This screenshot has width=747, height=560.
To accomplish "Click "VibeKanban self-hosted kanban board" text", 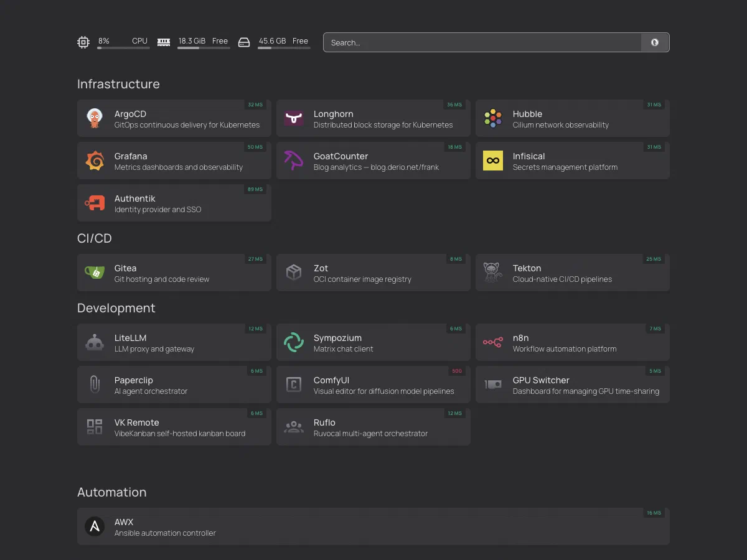I will click(x=180, y=434).
